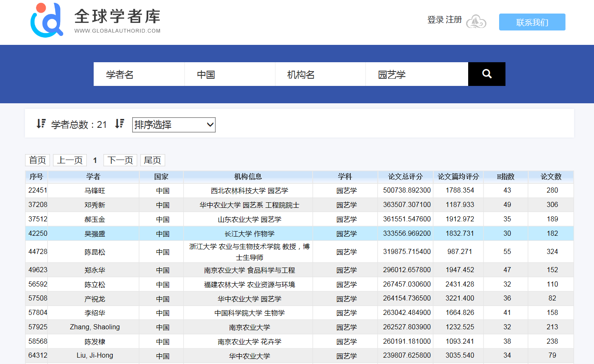
Task: Click 上一页 previous page button
Action: pyautogui.click(x=70, y=160)
